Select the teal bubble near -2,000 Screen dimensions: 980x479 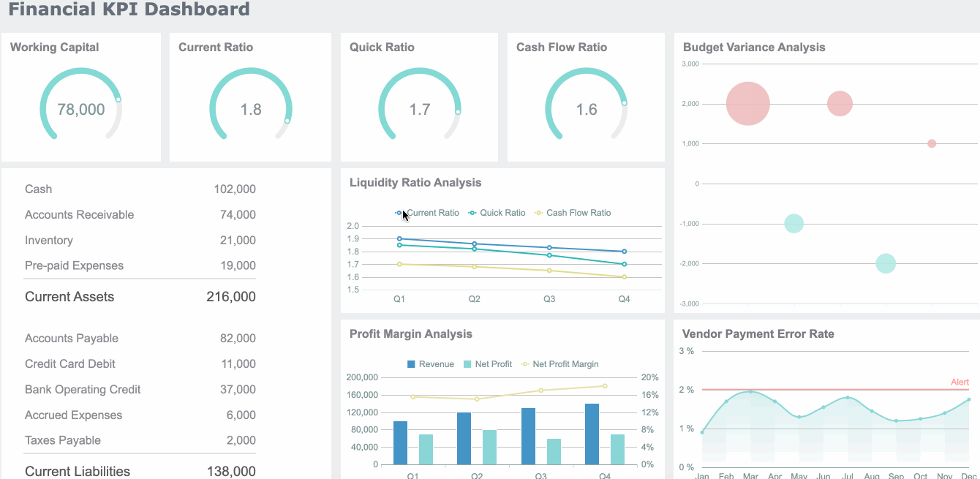click(x=885, y=263)
